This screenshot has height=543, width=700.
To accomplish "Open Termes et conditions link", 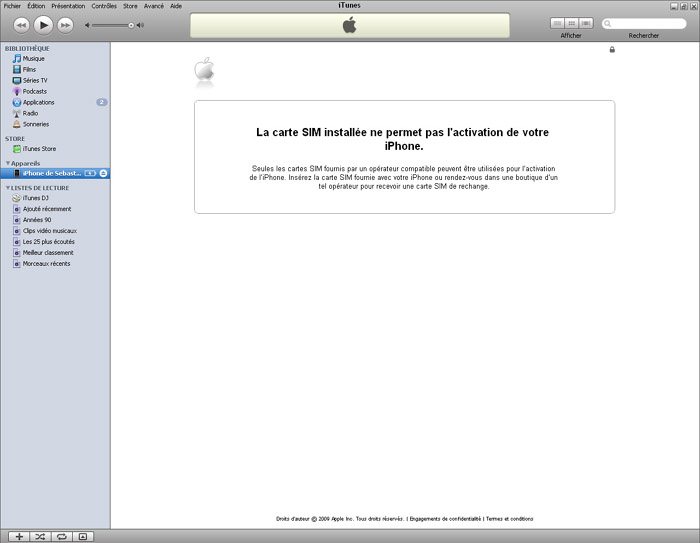I will click(509, 519).
